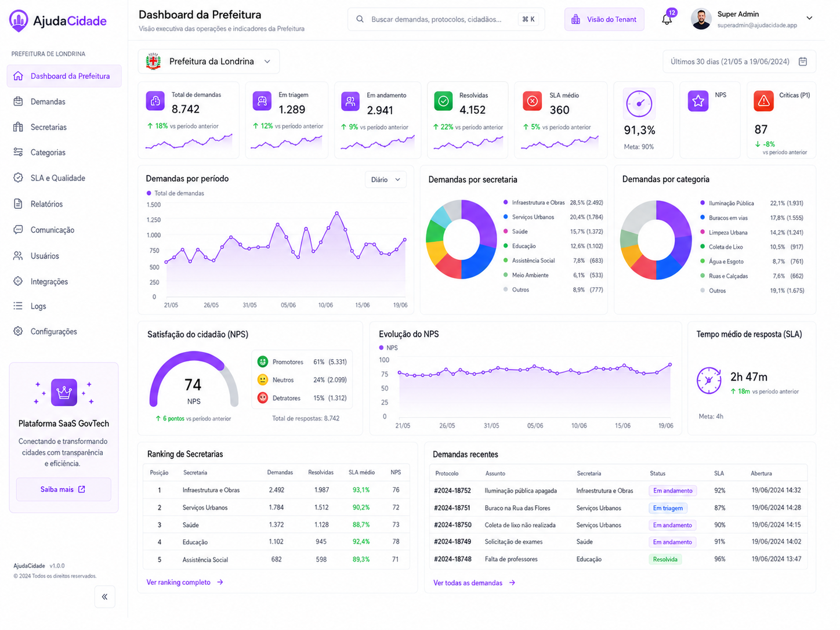The width and height of the screenshot is (840, 630).
Task: Click the Neutros yellow face icon
Action: coord(263,379)
